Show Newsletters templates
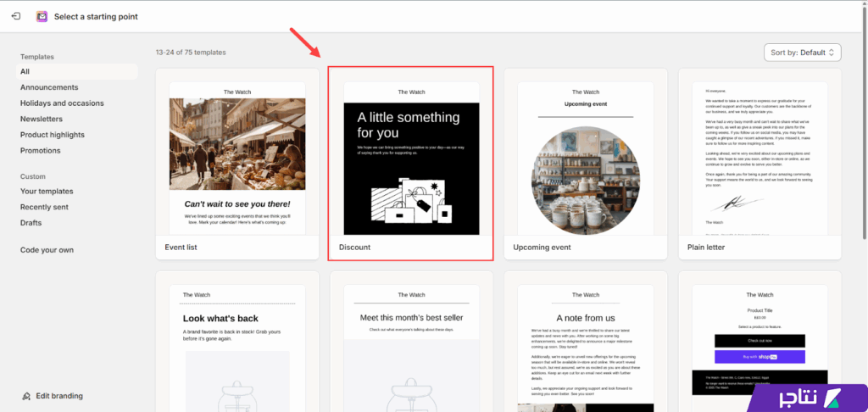The image size is (868, 412). (x=42, y=120)
